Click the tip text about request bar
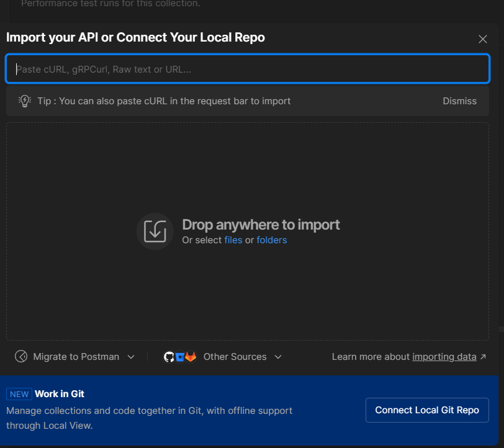The height and width of the screenshot is (448, 504). (x=164, y=101)
